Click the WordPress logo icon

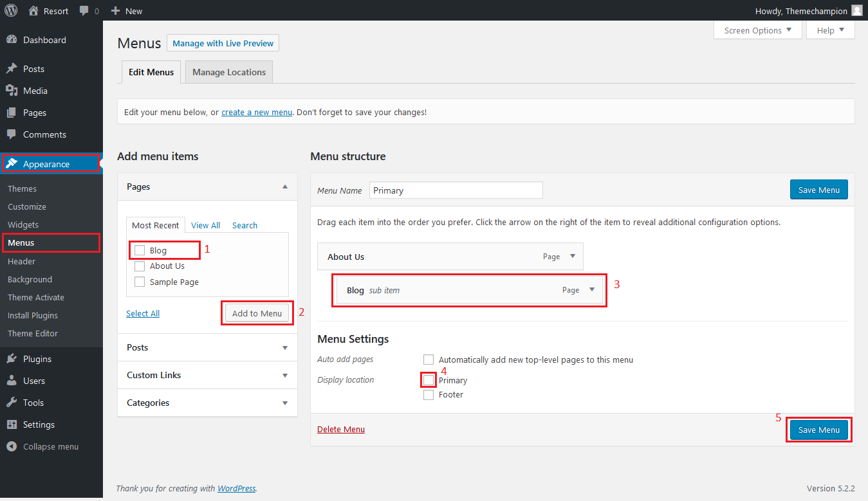[x=11, y=10]
